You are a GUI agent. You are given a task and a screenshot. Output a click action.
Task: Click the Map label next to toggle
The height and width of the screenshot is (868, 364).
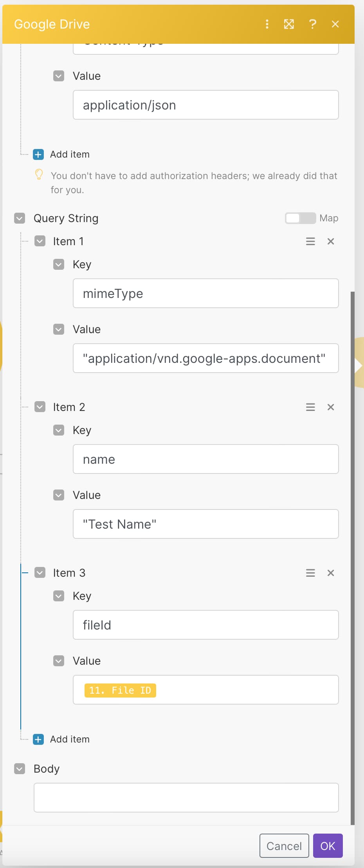(x=329, y=218)
